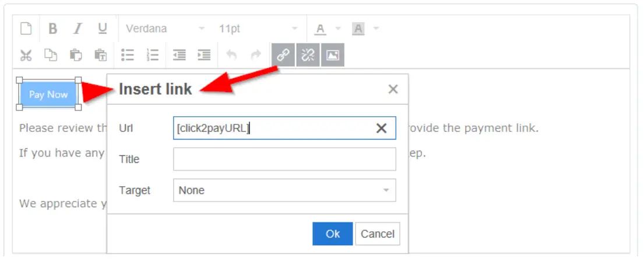This screenshot has height=268, width=644.
Task: Open the 11pt font size dropdown
Action: [258, 29]
